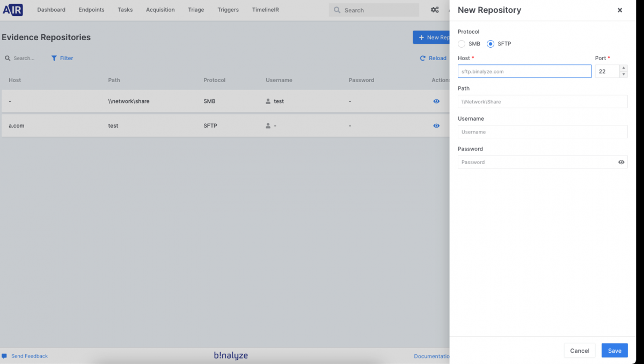Select the SFTP protocol radio button

[491, 43]
